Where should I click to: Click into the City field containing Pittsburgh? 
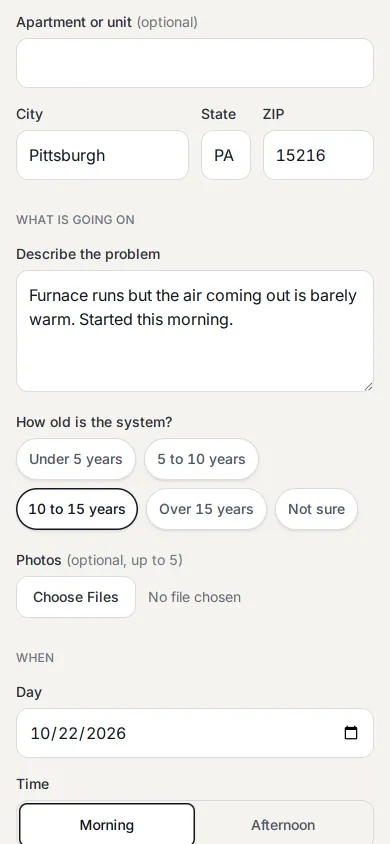click(x=102, y=155)
